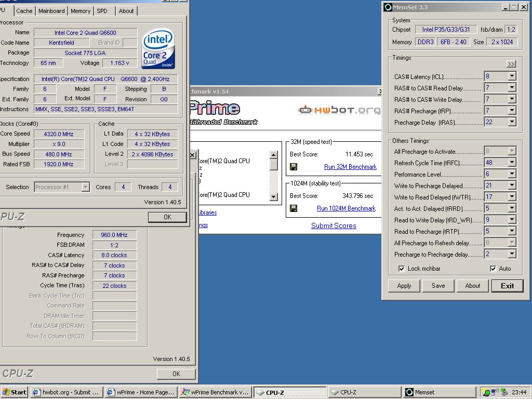Viewport: 532px width, 399px height.
Task: Click the Intel Core 2 Quad logo in CPU-Z
Action: (158, 48)
